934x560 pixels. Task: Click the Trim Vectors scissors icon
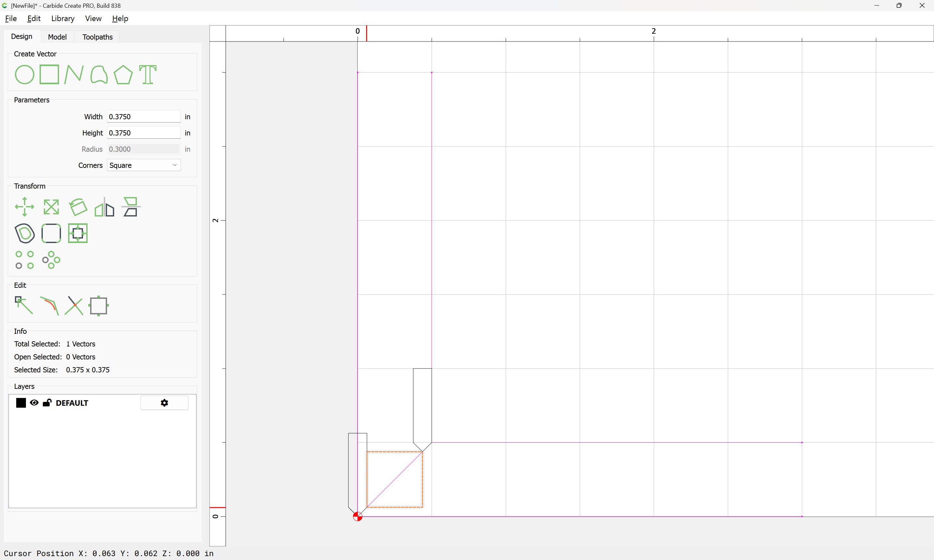click(x=74, y=305)
